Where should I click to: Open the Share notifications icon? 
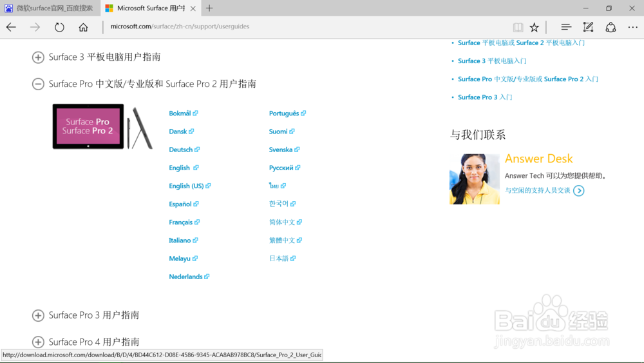[611, 27]
